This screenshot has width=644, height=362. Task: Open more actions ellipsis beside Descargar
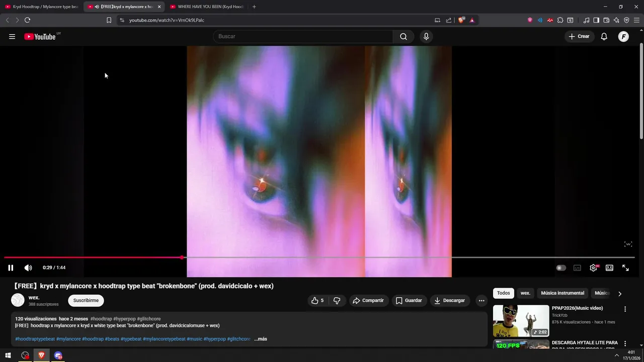tap(481, 301)
